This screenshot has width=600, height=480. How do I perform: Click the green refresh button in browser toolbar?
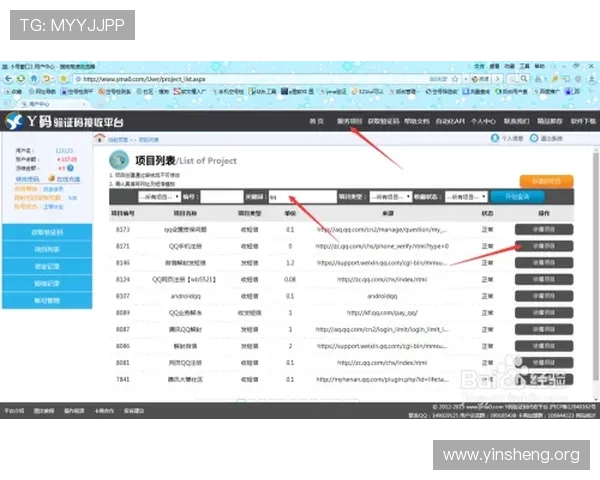point(21,79)
